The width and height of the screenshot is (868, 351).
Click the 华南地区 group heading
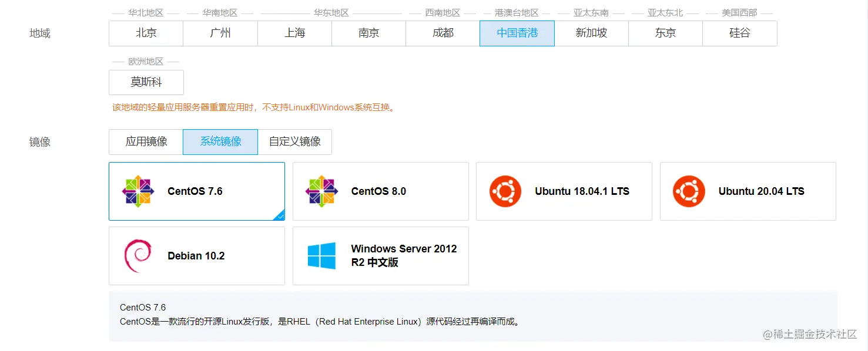tap(220, 12)
